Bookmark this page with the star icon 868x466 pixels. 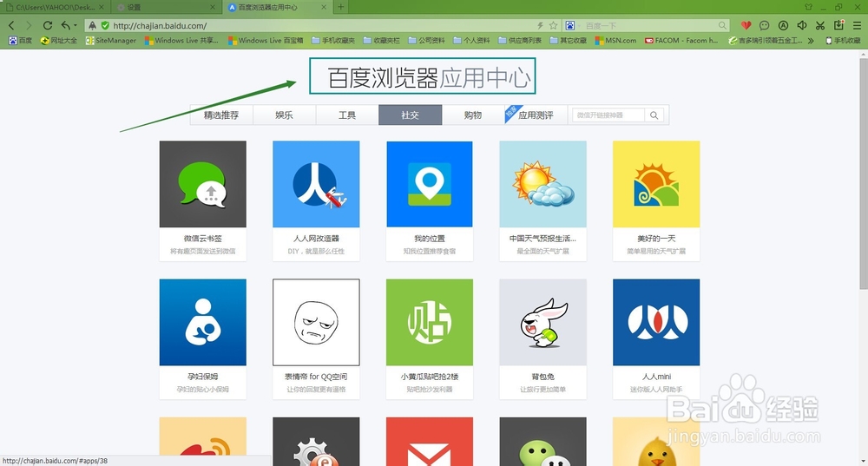pos(553,25)
